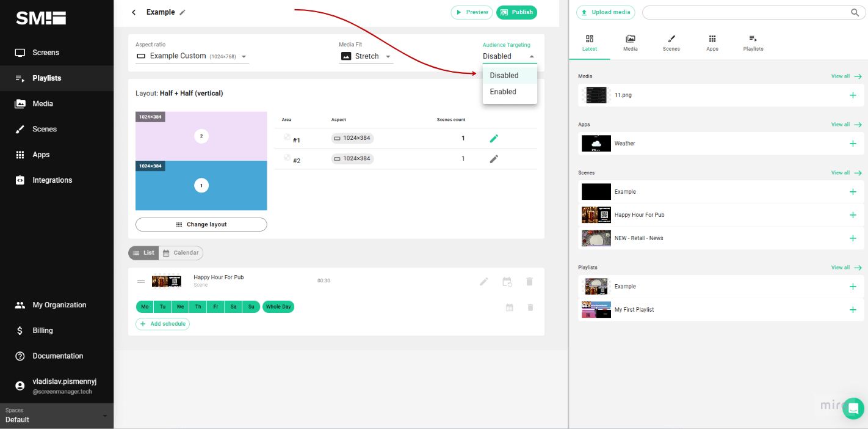Switch to the Scenes tab in right panel
868x429 pixels.
(x=671, y=43)
